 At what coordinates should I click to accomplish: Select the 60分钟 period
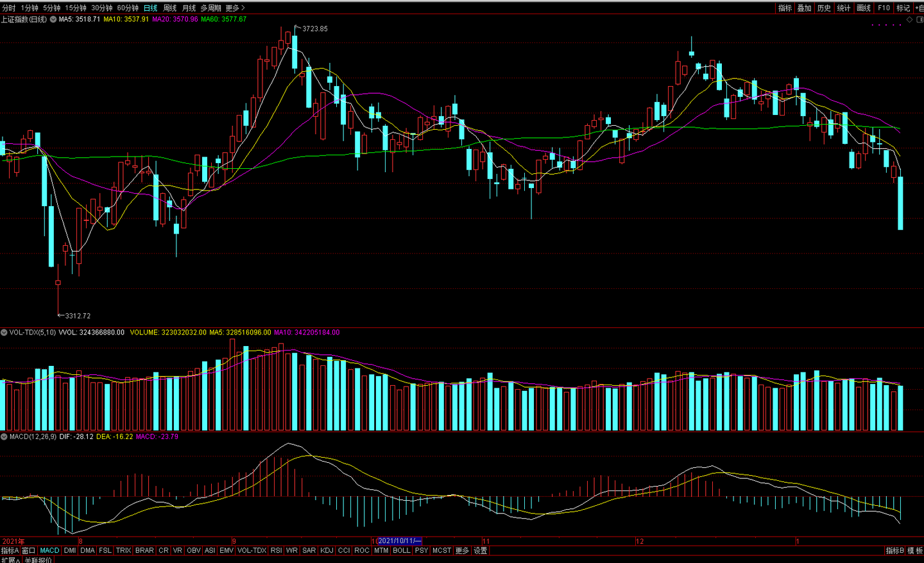[128, 8]
